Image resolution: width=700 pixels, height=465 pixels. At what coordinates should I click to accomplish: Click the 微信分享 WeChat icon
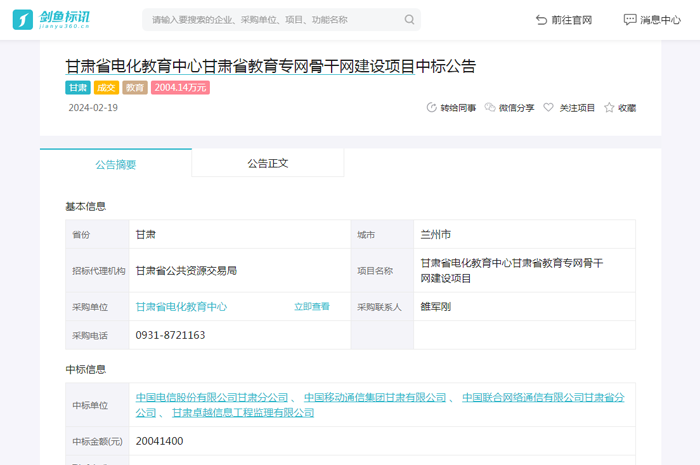click(x=490, y=108)
